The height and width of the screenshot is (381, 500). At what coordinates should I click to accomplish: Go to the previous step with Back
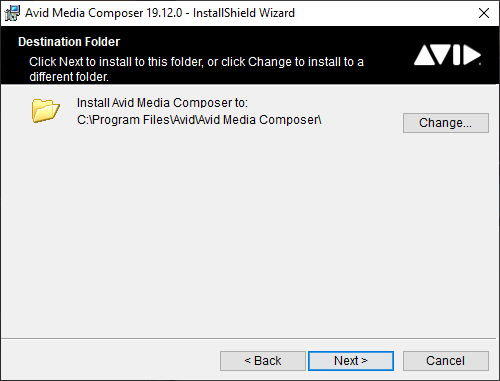[x=263, y=361]
